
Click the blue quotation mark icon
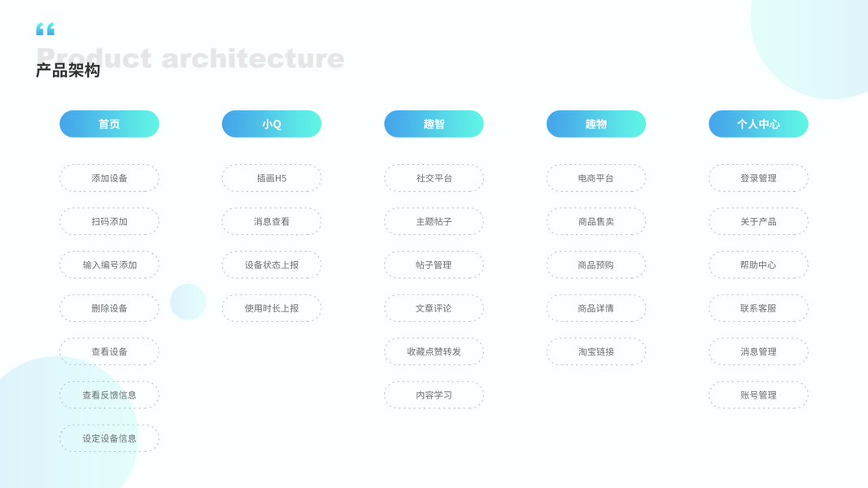tap(46, 29)
